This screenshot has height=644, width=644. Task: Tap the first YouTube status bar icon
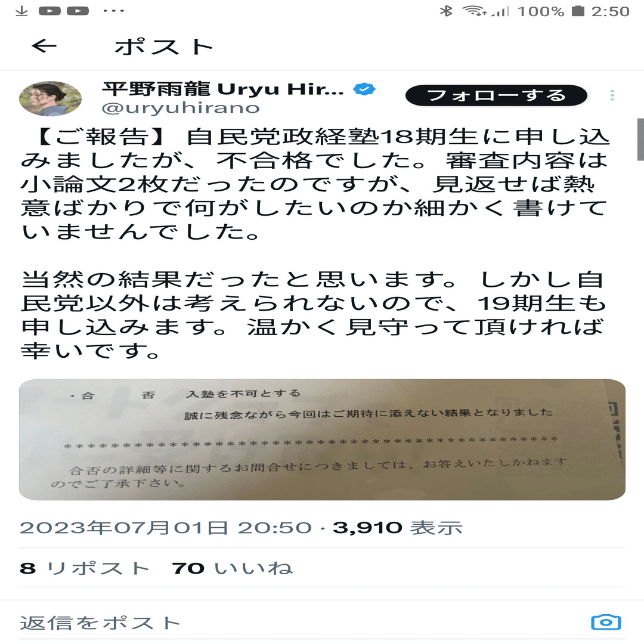click(x=49, y=11)
